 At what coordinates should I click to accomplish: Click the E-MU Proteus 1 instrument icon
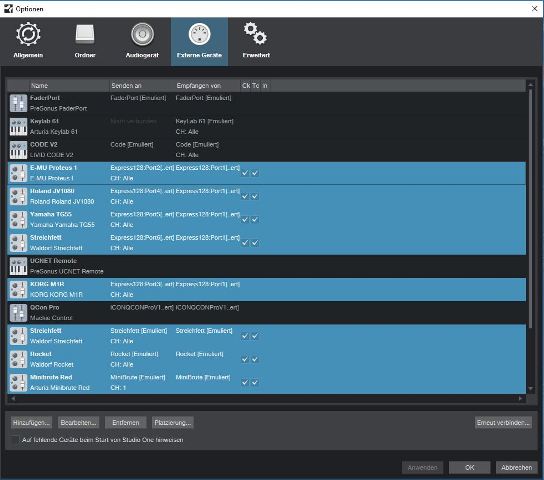(18, 173)
